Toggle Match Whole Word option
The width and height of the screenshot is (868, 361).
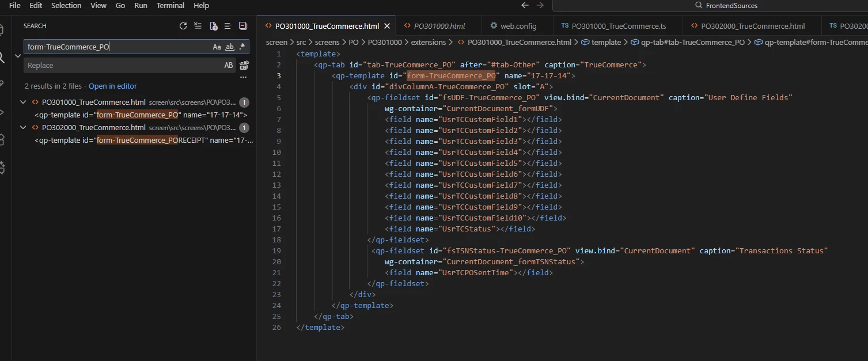click(229, 47)
